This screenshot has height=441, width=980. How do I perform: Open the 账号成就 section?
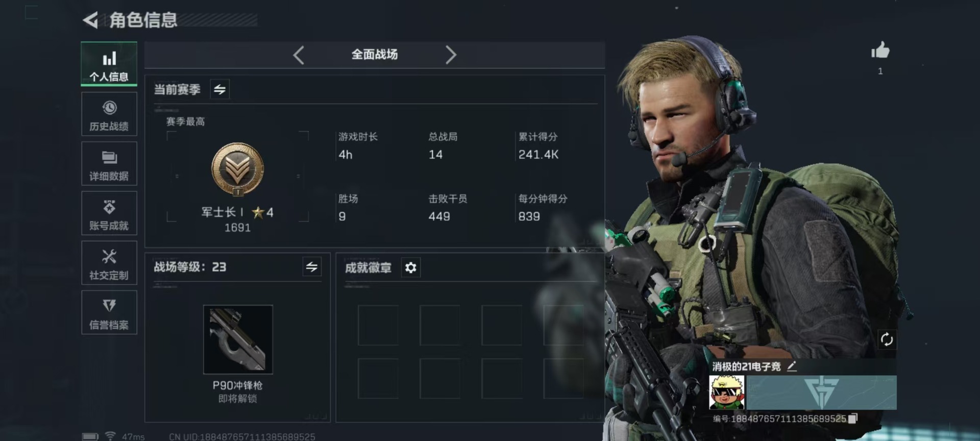point(109,213)
